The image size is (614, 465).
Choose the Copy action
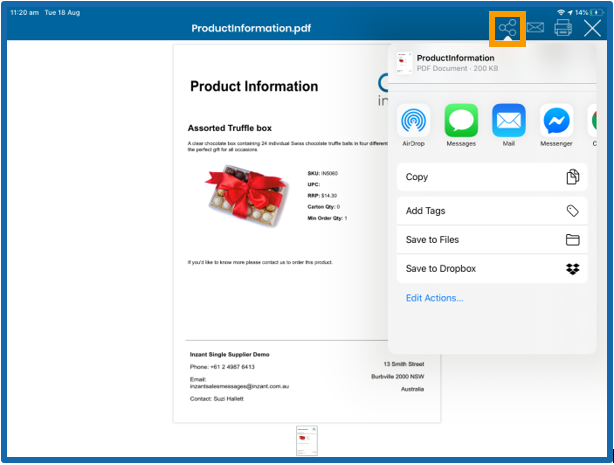492,177
